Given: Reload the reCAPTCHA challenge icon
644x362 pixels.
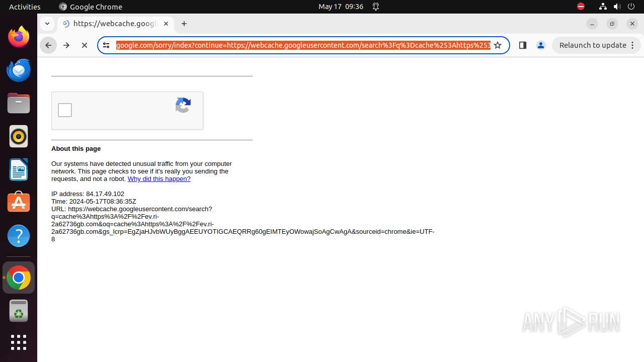Looking at the screenshot, I should [x=183, y=105].
